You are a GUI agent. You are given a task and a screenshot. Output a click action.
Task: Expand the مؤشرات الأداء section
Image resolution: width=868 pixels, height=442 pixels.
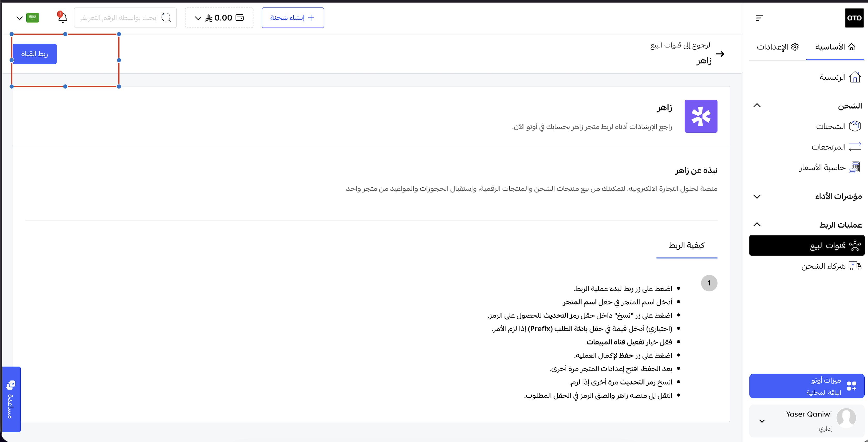(x=757, y=196)
